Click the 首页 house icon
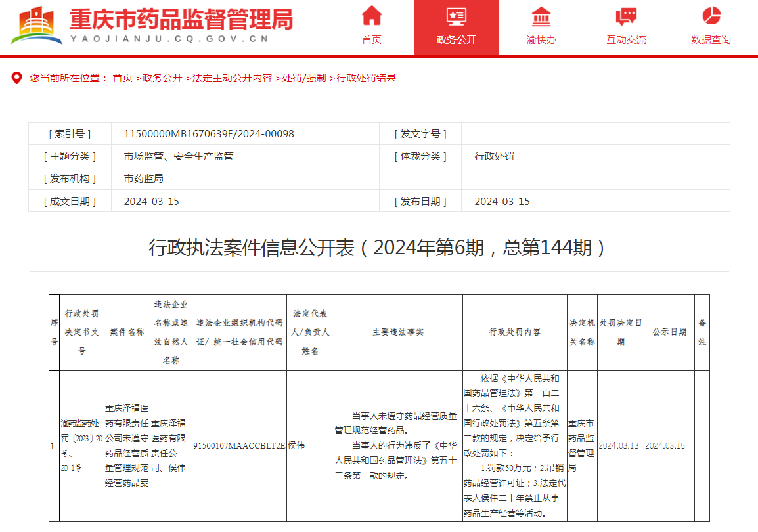 click(371, 16)
